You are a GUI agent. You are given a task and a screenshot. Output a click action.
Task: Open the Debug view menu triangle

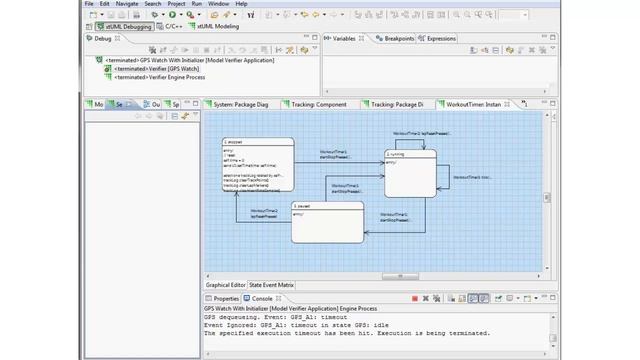315,49
